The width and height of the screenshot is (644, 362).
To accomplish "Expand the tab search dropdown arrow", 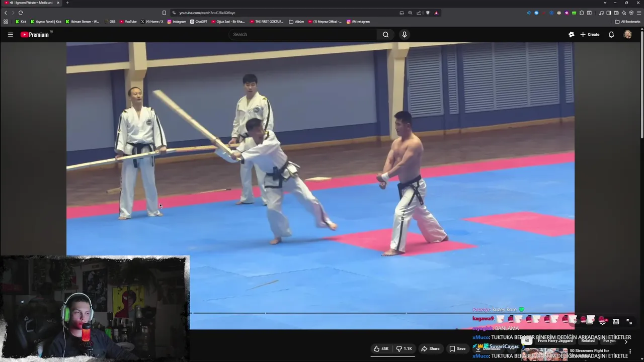I will pos(605,3).
